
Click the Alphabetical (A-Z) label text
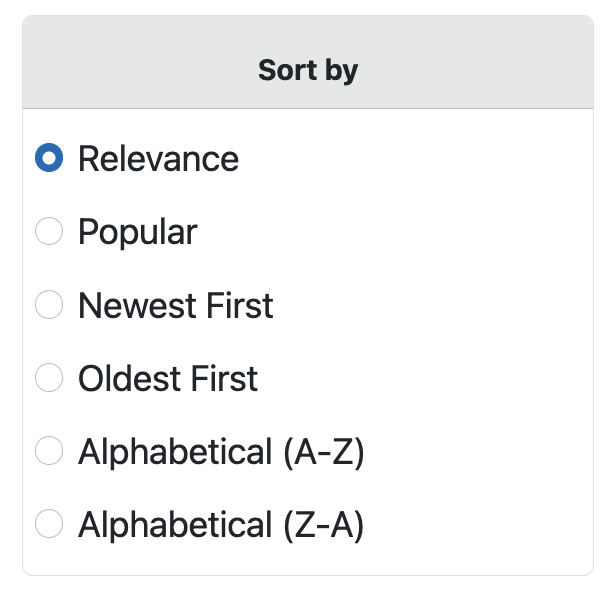221,451
